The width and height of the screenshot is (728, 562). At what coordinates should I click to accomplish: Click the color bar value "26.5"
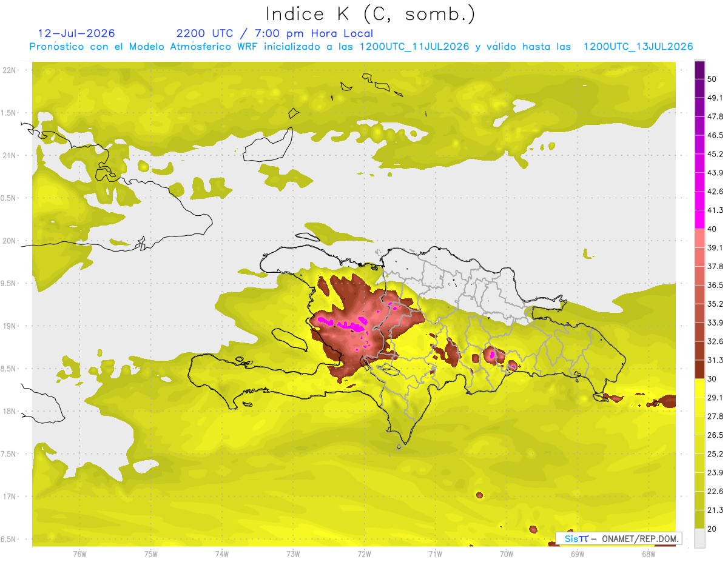tap(715, 435)
